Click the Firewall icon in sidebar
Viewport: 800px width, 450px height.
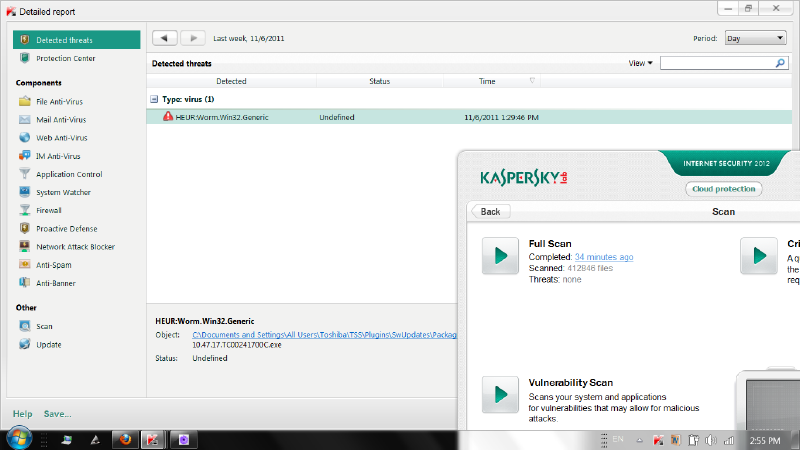24,210
